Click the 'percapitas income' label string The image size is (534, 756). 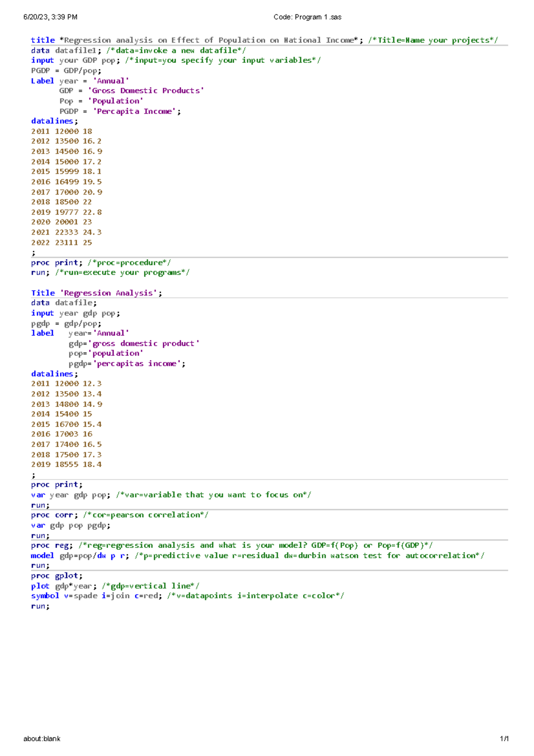[x=139, y=364]
